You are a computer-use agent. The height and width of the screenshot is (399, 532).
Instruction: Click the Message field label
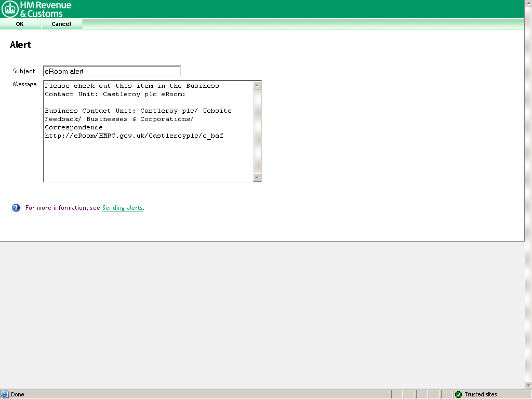coord(24,84)
